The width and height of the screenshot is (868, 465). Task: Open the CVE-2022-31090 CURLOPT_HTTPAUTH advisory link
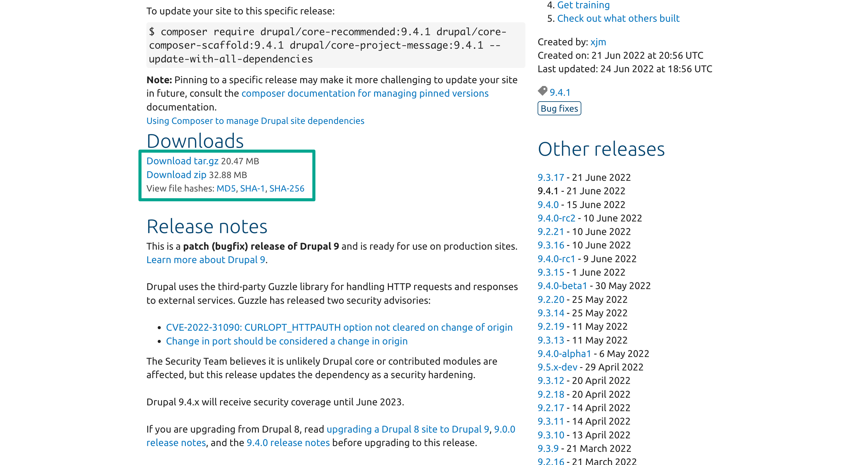(x=339, y=327)
